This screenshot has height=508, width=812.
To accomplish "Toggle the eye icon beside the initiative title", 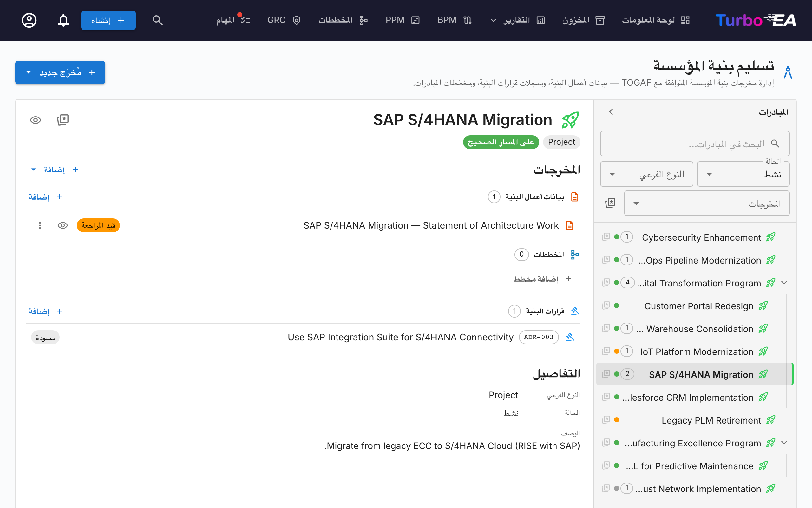I will click(36, 120).
